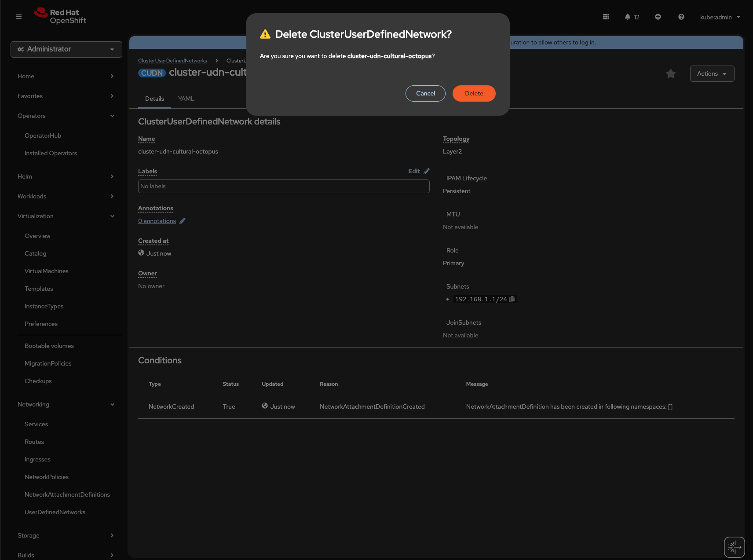Click the pencil icon next to annotations
The width and height of the screenshot is (753, 560).
pyautogui.click(x=183, y=221)
